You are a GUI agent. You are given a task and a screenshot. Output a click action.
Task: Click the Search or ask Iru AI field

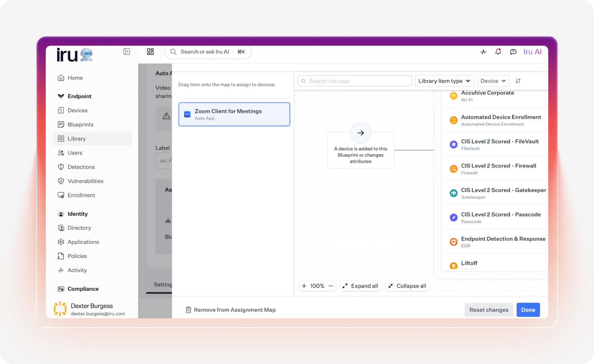pyautogui.click(x=208, y=52)
